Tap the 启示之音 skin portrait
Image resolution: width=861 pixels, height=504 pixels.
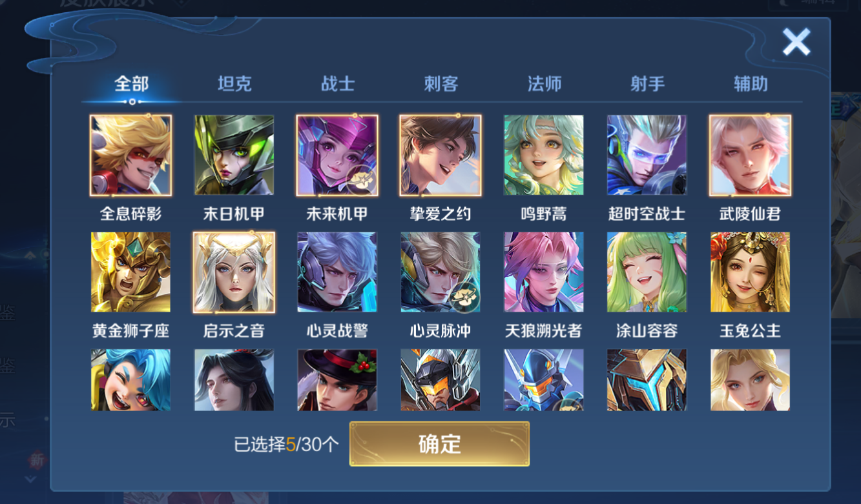point(234,272)
